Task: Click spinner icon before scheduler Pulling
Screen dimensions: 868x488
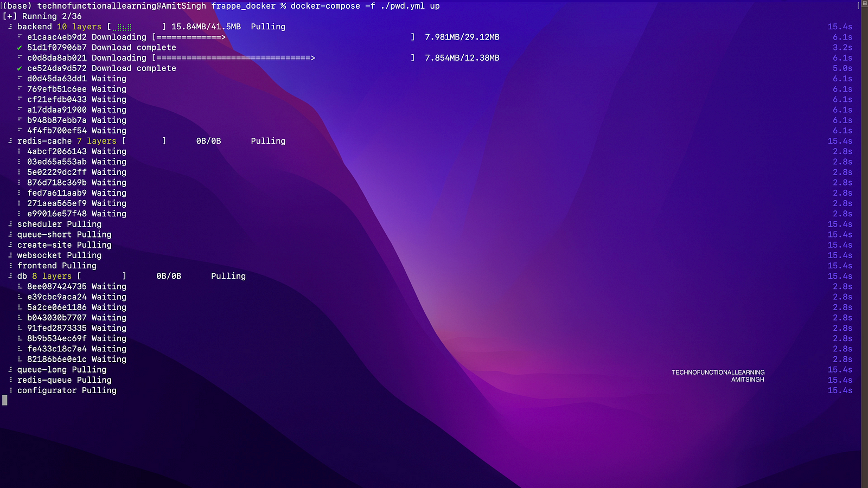Action: pos(10,224)
